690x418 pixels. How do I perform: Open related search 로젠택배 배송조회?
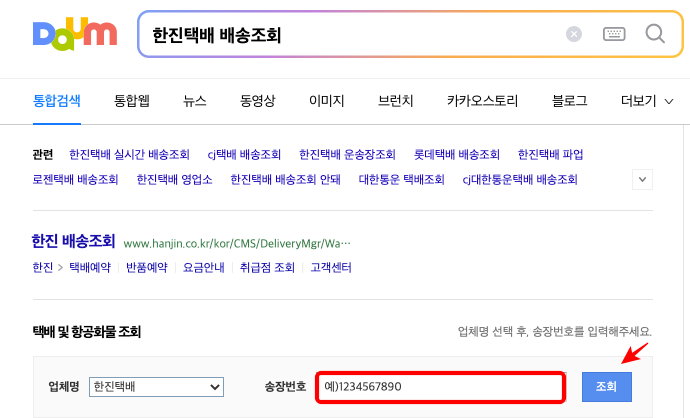(x=76, y=180)
